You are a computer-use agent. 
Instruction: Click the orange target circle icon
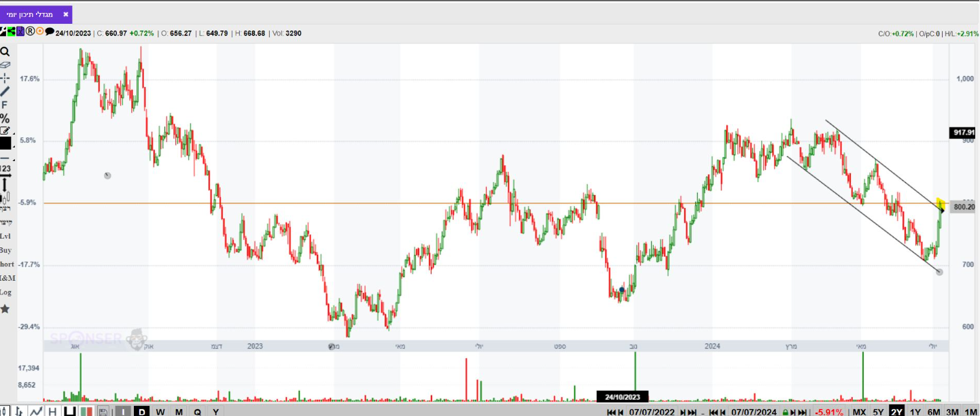tap(39, 31)
